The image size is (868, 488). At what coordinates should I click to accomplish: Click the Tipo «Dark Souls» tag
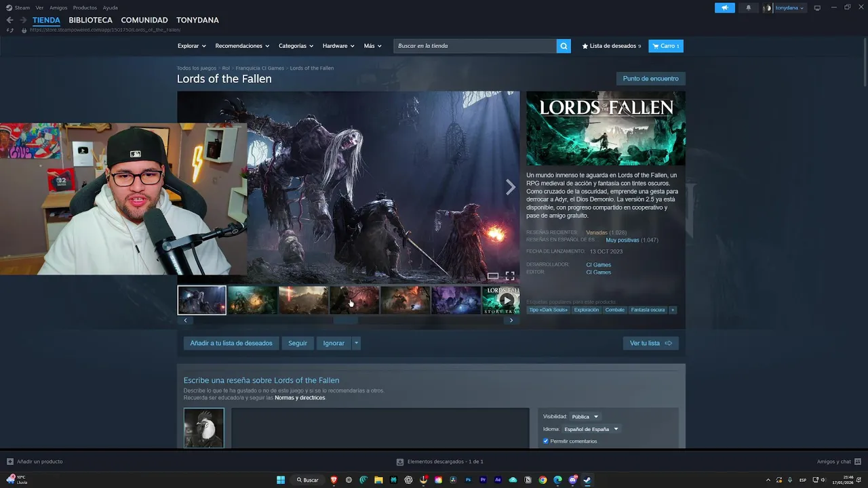pyautogui.click(x=548, y=310)
